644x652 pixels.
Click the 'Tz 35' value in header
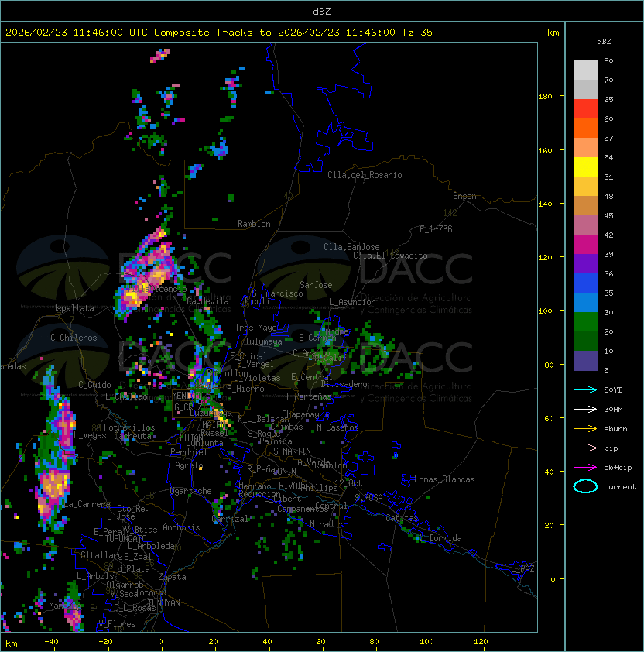[x=417, y=33]
